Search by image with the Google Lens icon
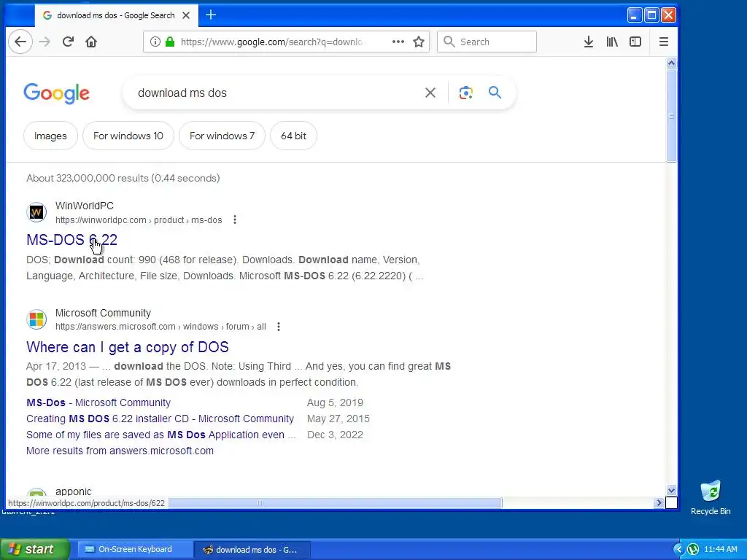The image size is (747, 560). pos(466,93)
